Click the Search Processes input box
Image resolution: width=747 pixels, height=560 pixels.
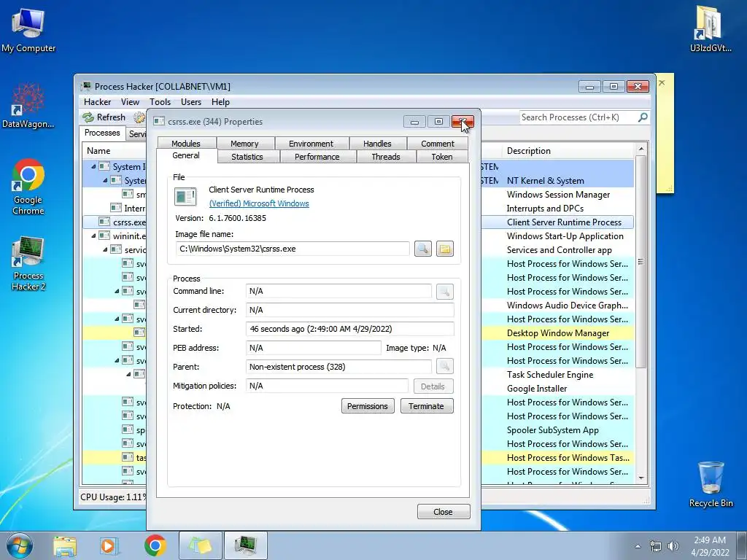578,117
